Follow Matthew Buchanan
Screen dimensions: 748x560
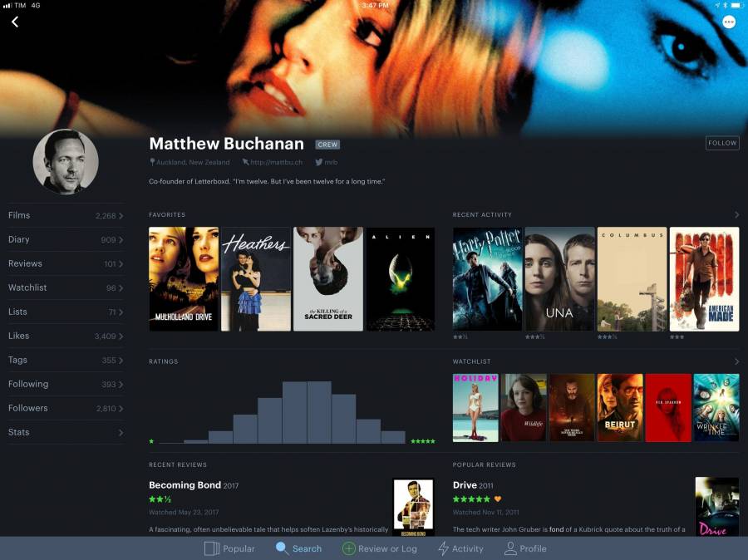[x=722, y=143]
